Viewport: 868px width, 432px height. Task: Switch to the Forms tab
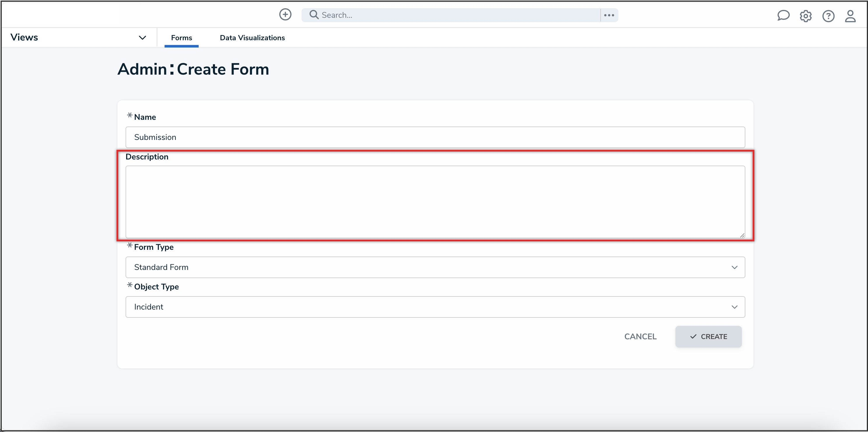click(181, 37)
